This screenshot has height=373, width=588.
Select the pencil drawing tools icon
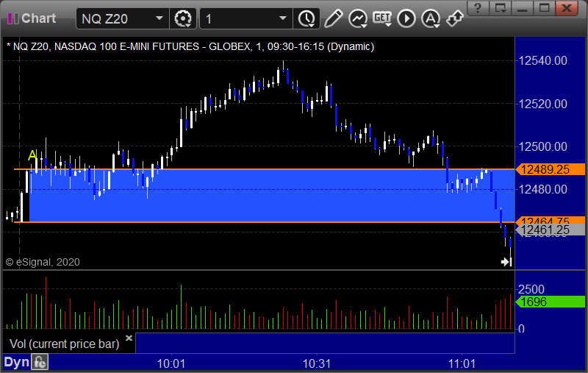(333, 18)
